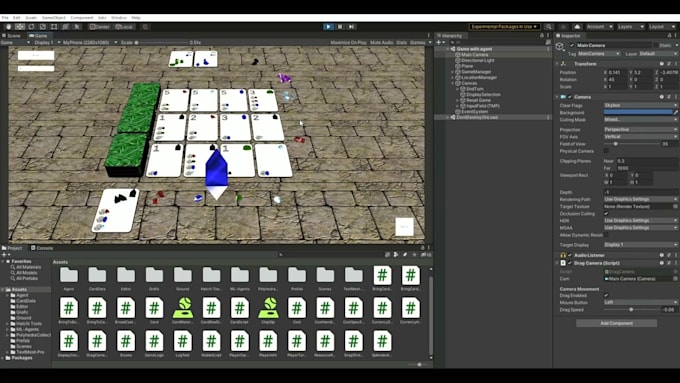
Task: Open the Account dropdown
Action: point(599,26)
